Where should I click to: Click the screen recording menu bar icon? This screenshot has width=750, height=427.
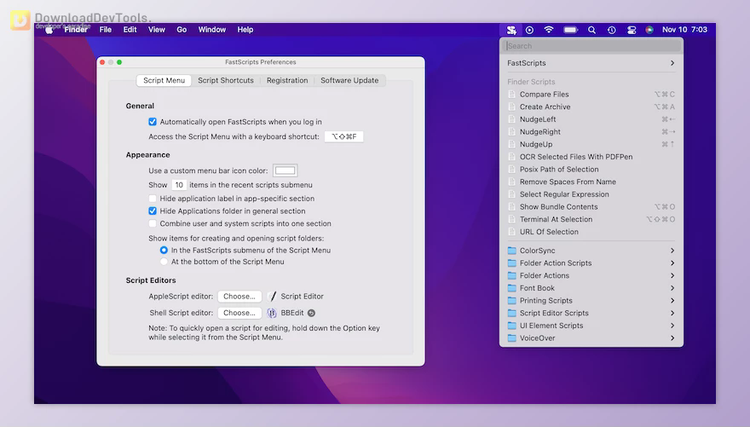(529, 30)
